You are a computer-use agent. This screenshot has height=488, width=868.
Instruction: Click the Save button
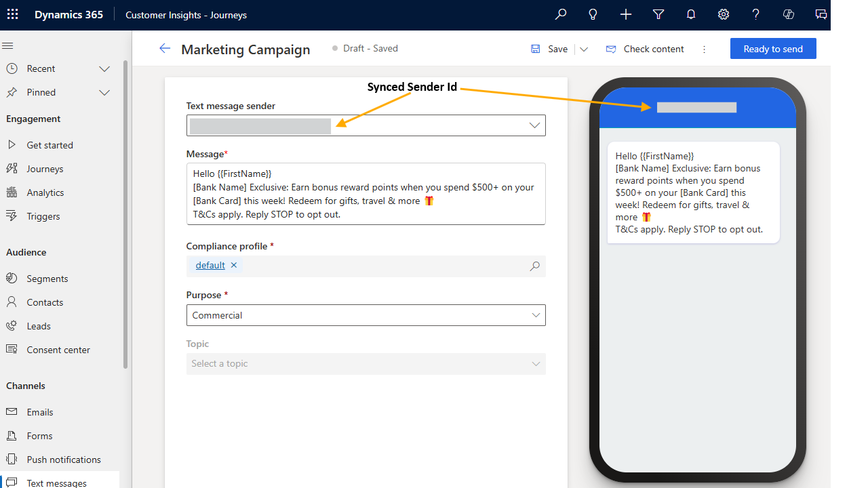549,49
